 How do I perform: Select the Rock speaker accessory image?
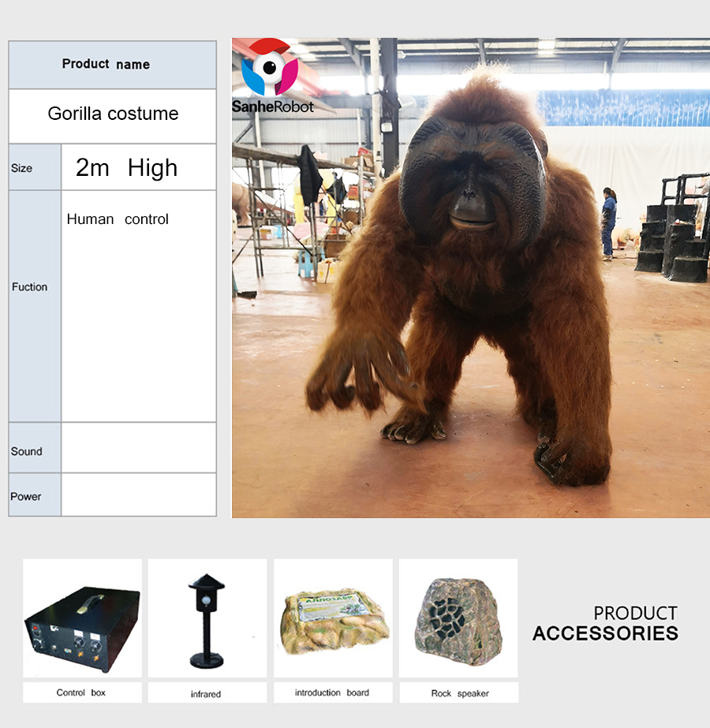tap(458, 618)
